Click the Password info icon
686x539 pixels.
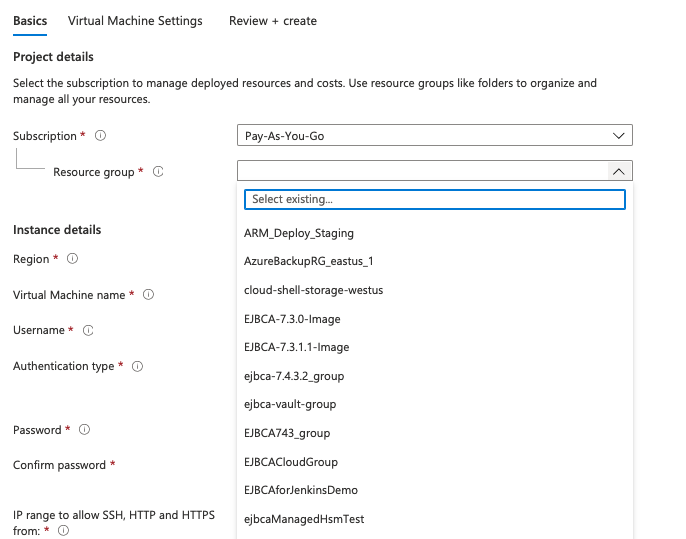tap(84, 430)
